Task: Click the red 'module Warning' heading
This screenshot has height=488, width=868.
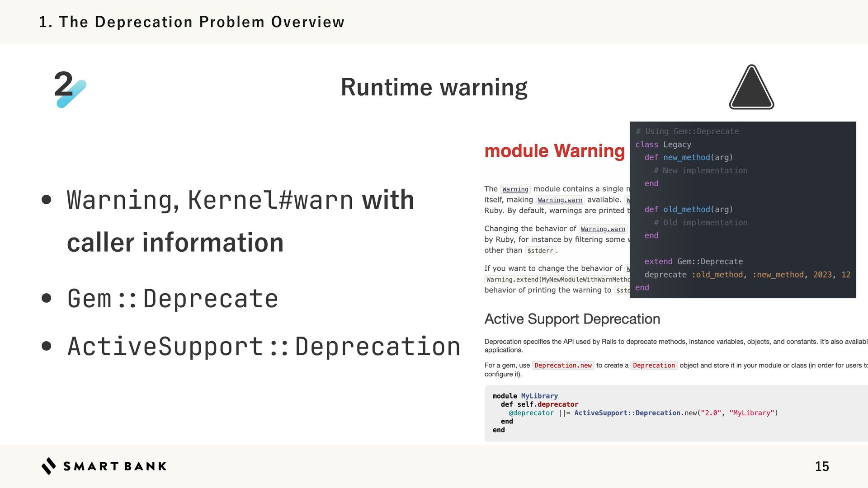Action: pyautogui.click(x=554, y=151)
